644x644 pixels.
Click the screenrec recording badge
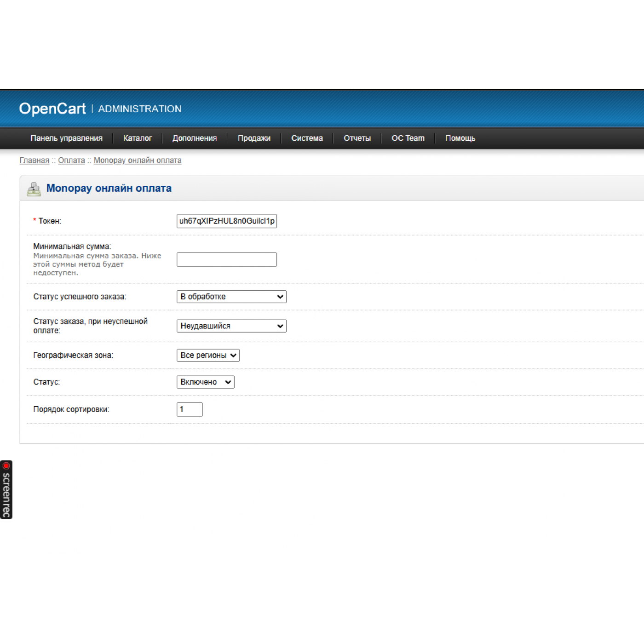(x=6, y=489)
